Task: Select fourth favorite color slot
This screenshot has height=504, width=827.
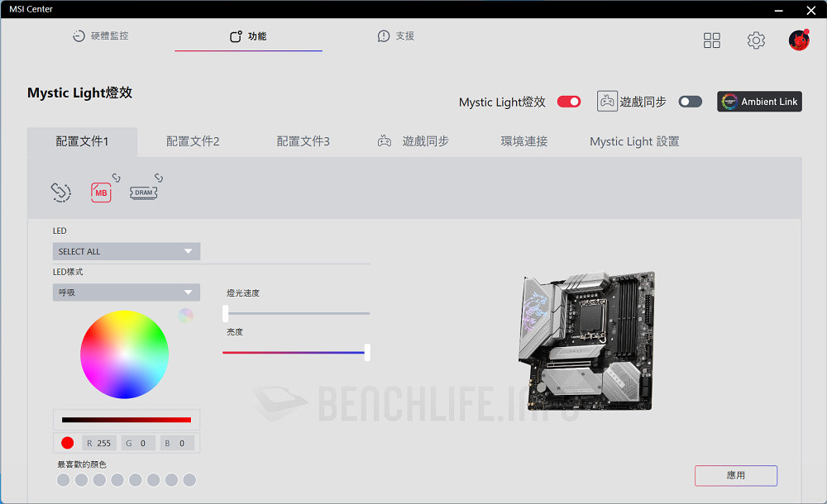Action: (x=117, y=480)
